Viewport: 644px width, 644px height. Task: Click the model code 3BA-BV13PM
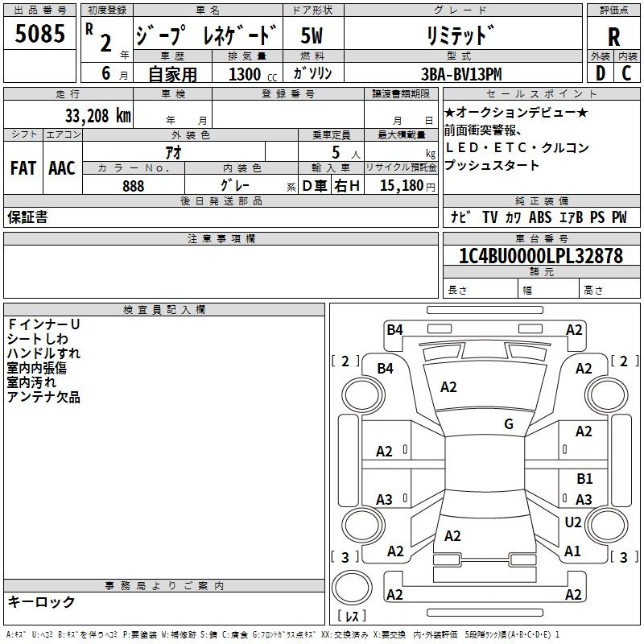click(461, 74)
